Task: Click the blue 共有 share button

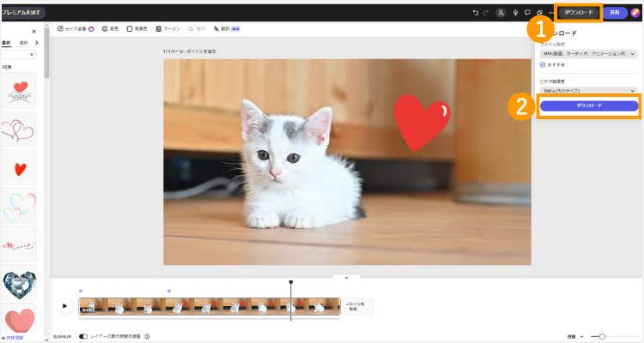Action: point(615,13)
